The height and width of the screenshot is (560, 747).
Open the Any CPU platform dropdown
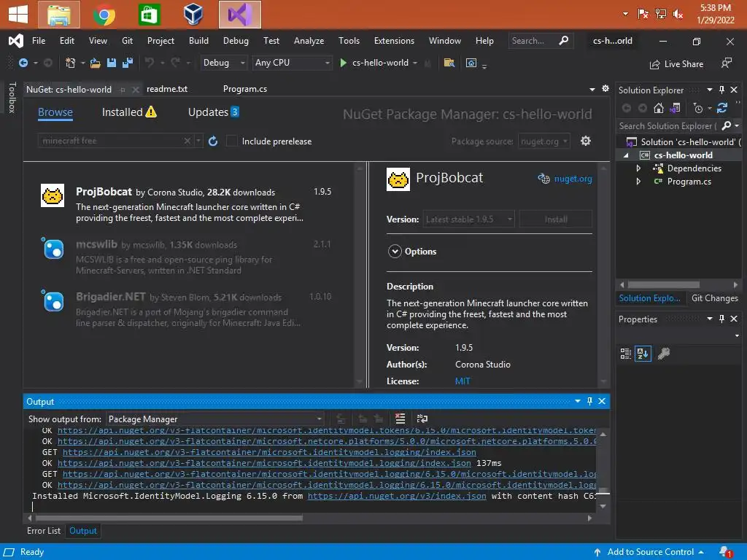[x=292, y=63]
